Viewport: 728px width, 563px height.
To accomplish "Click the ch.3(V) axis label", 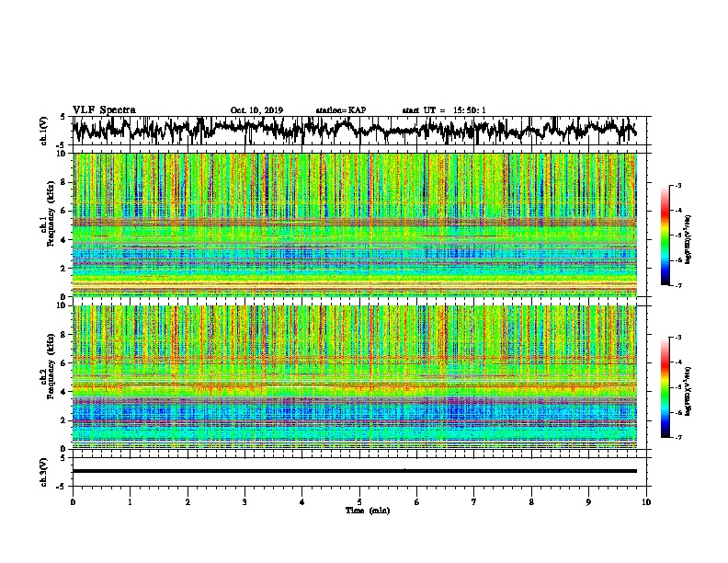I will click(44, 472).
